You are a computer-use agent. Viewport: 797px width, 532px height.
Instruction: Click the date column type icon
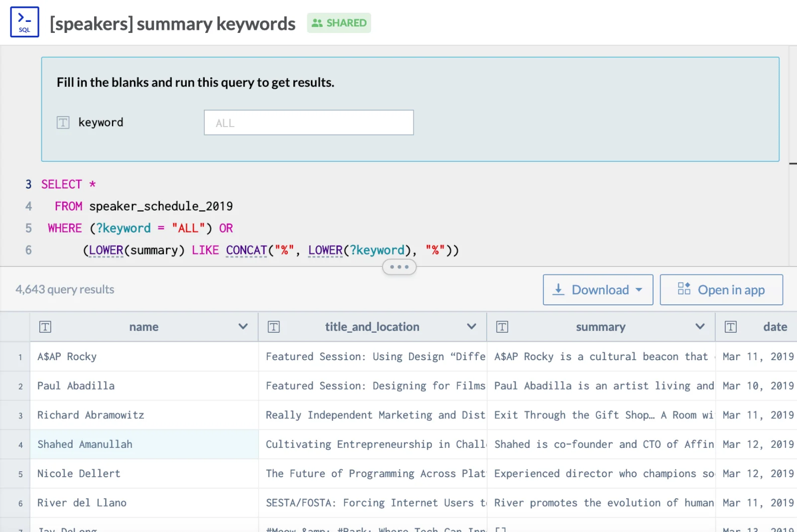pos(731,327)
